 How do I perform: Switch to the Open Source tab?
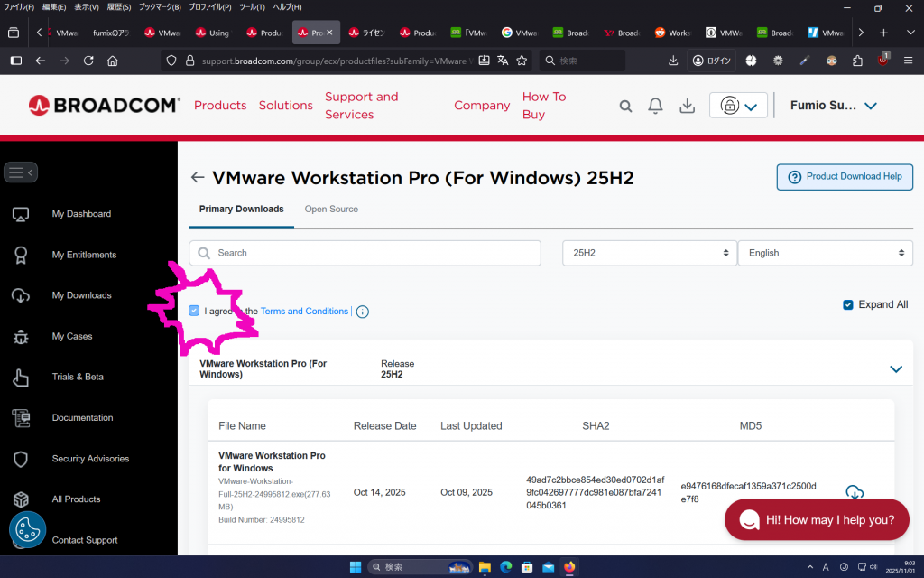click(x=331, y=209)
